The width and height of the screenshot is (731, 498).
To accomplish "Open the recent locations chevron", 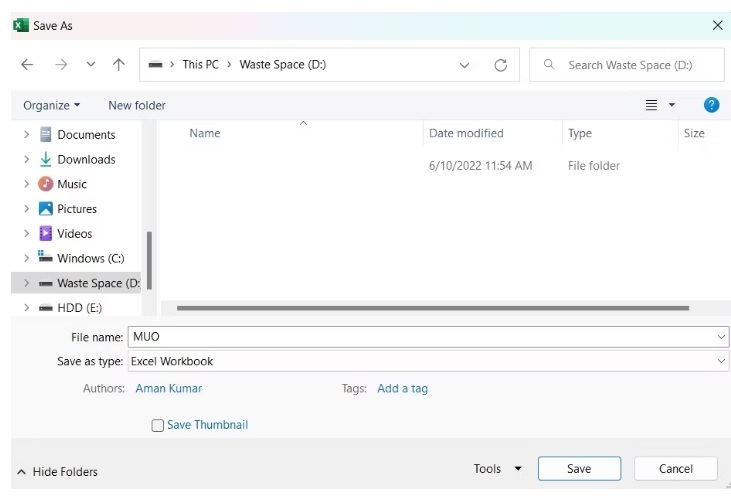I will (x=91, y=64).
